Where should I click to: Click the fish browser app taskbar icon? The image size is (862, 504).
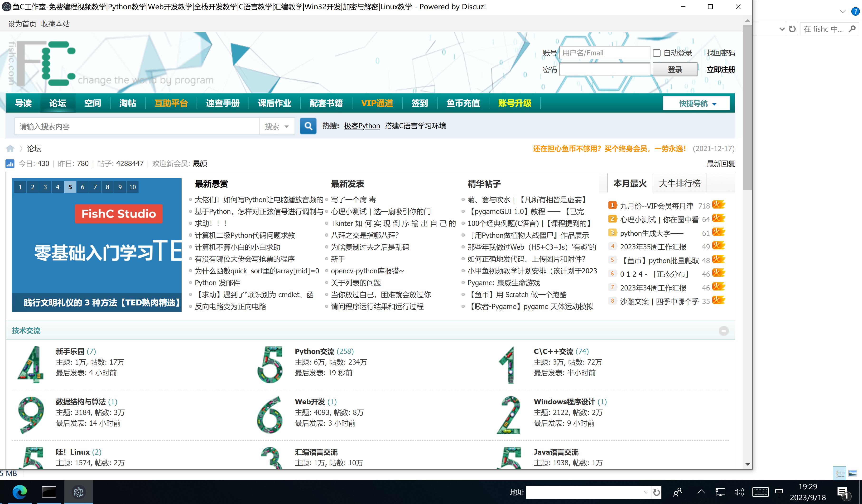pos(78,492)
